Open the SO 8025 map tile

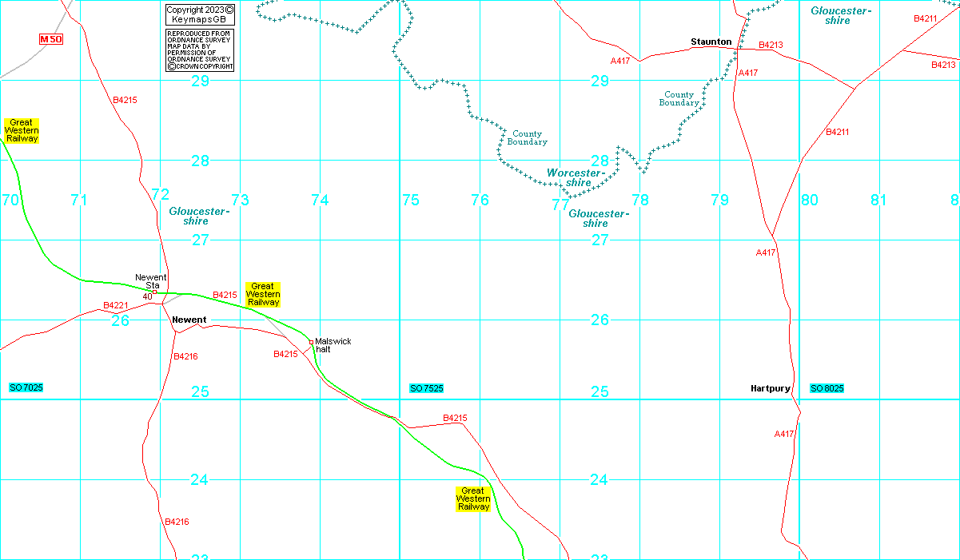[827, 388]
